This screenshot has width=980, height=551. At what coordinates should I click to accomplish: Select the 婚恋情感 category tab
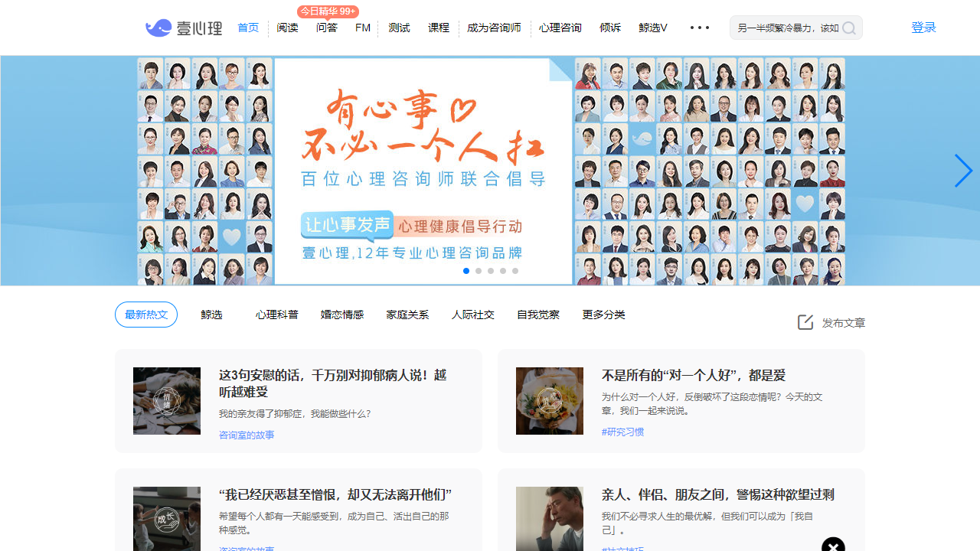point(342,315)
